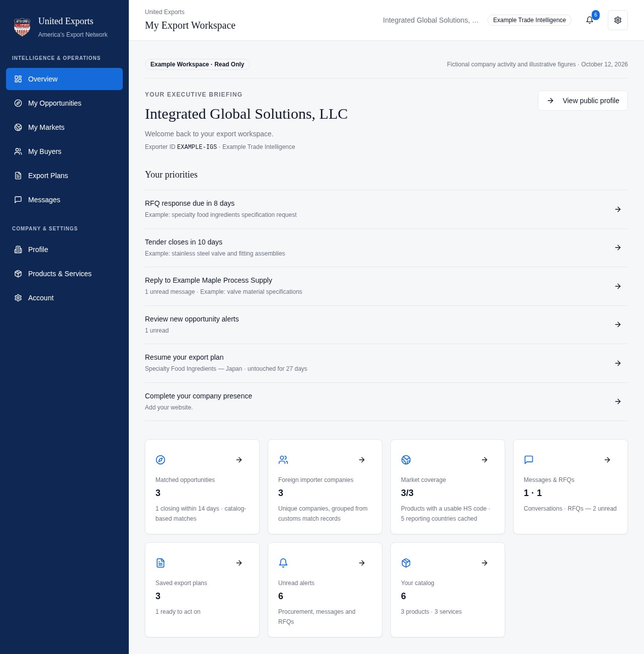Click document icon on Saved export plans card
The width and height of the screenshot is (644, 654).
(x=160, y=563)
